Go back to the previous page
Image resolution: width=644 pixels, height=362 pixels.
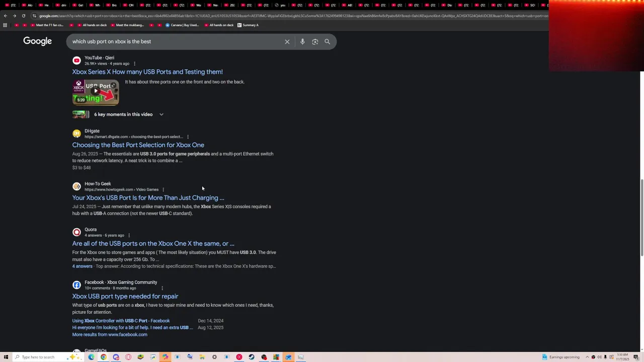pos(5,16)
